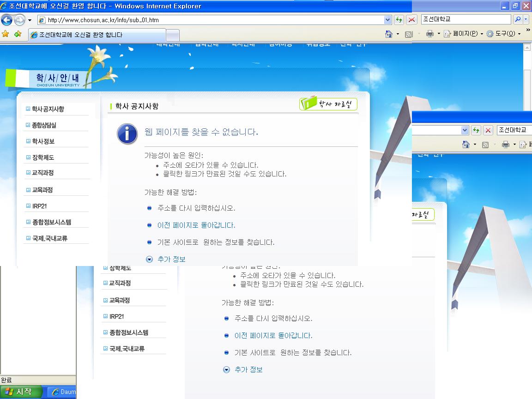The image size is (532, 399).
Task: Click the 학사 자료실 folder button
Action: coord(328,103)
